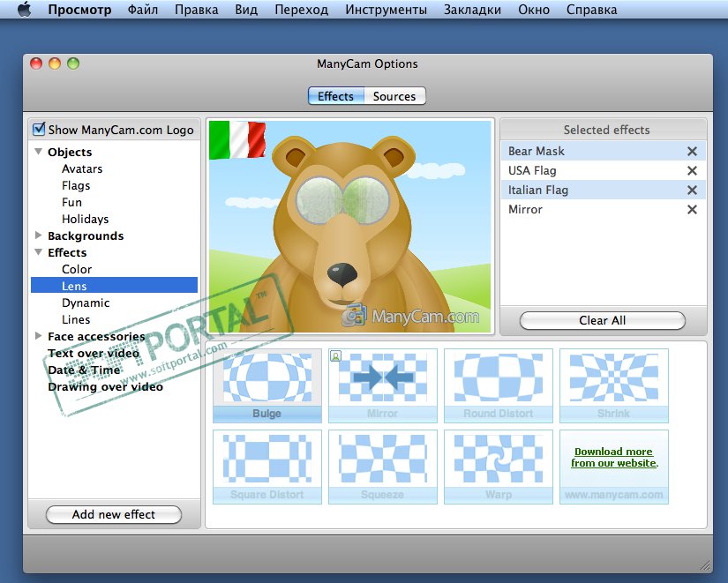Click the www.manycam.com label
This screenshot has height=583, width=728.
click(614, 495)
